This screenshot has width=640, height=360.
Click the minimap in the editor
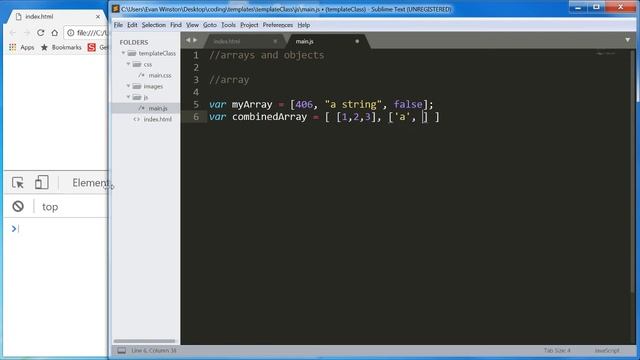pyautogui.click(x=605, y=53)
